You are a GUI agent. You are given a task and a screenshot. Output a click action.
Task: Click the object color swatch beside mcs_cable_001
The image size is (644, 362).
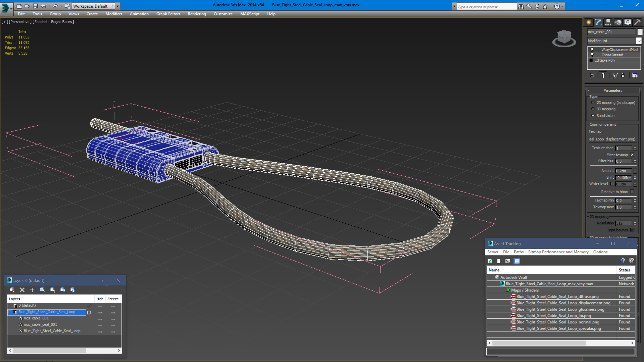click(640, 32)
